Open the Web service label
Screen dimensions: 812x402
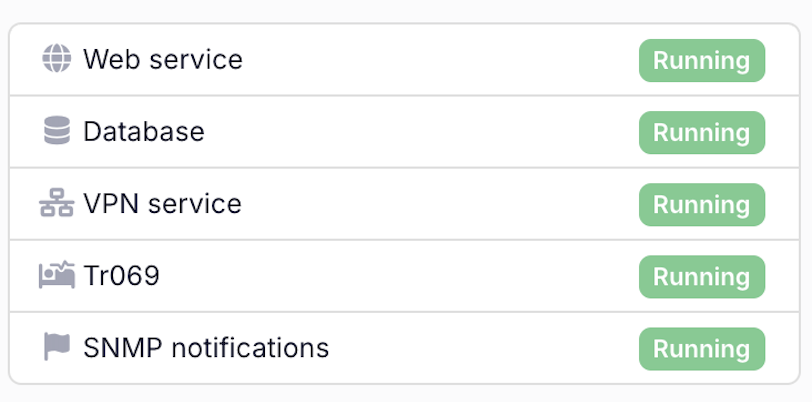(x=162, y=59)
